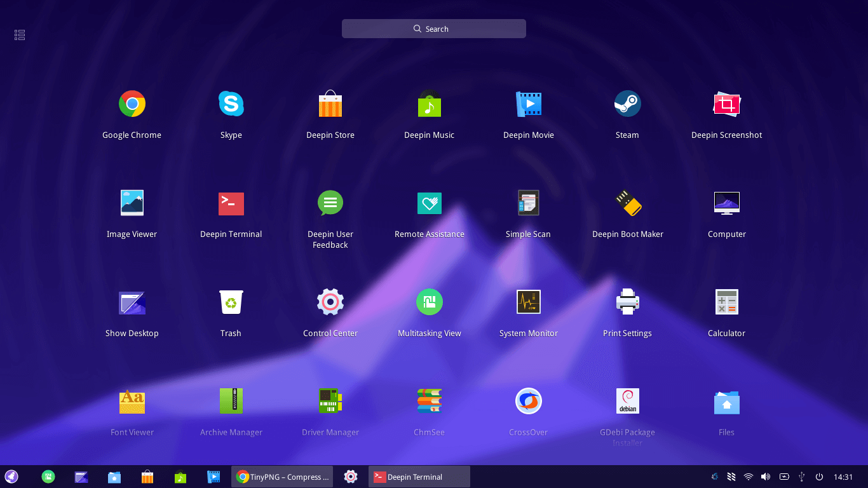Launch Deepin Screenshot tool

[726, 104]
